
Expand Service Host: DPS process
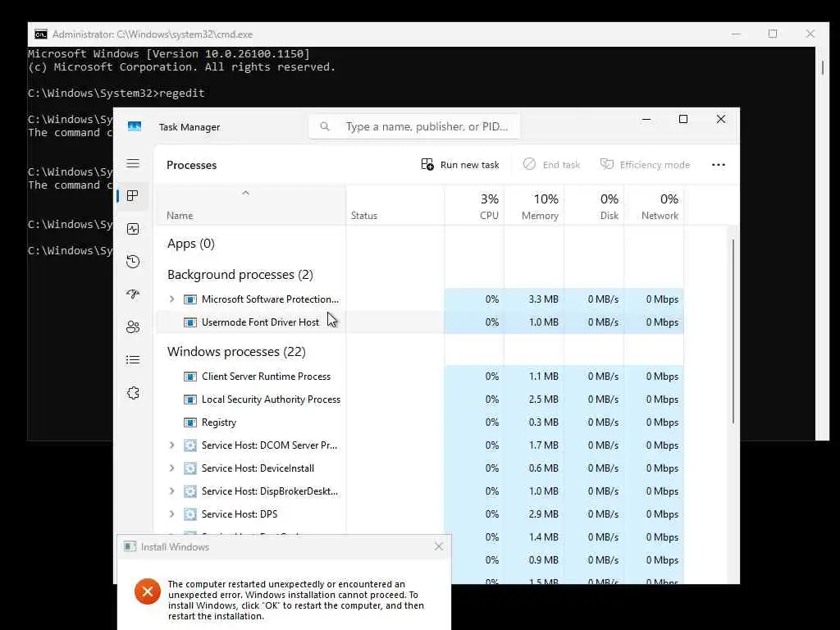point(172,514)
